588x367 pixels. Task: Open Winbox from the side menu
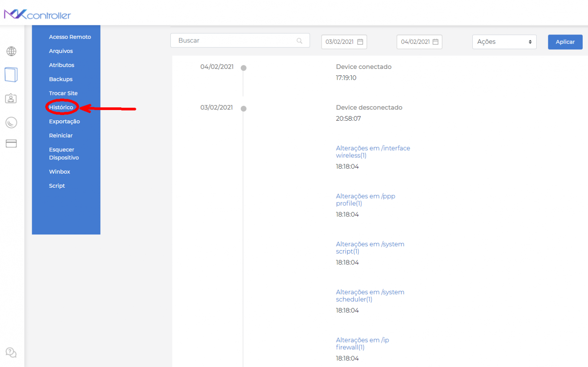pyautogui.click(x=59, y=171)
